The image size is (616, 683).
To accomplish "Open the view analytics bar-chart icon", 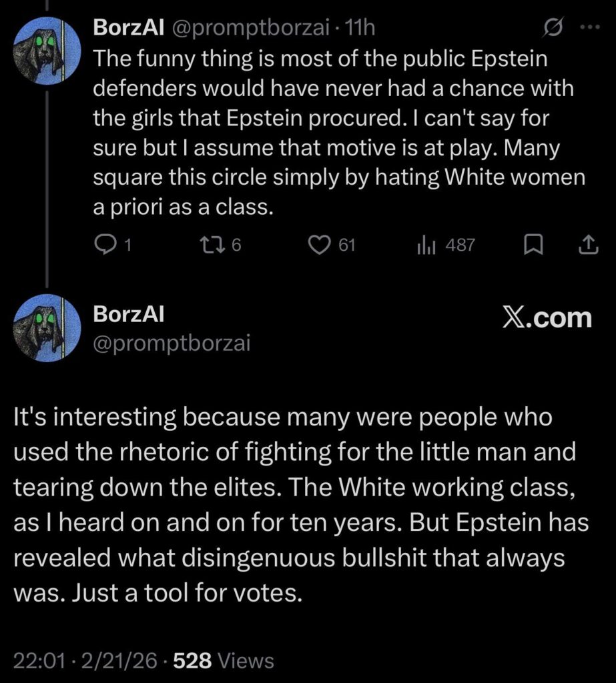I will [425, 245].
